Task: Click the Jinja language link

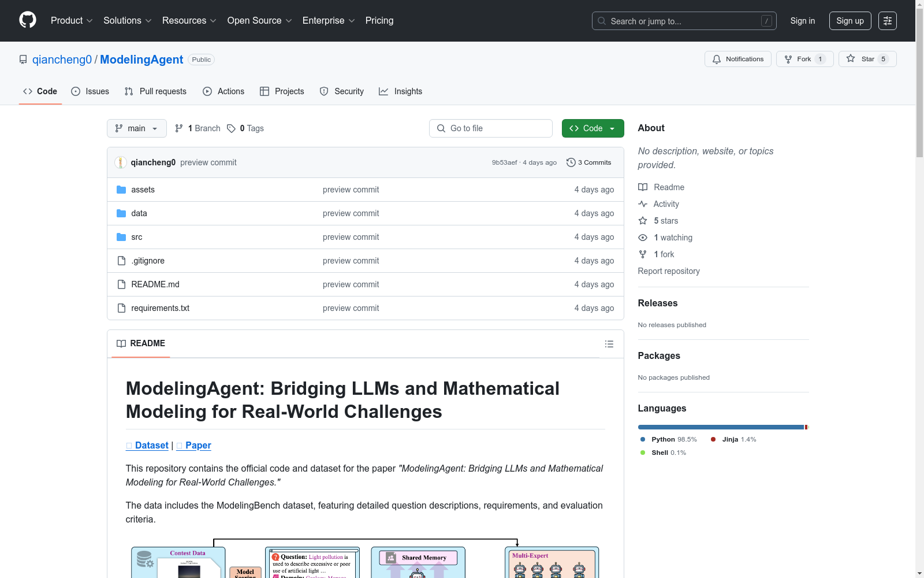Action: (x=733, y=439)
